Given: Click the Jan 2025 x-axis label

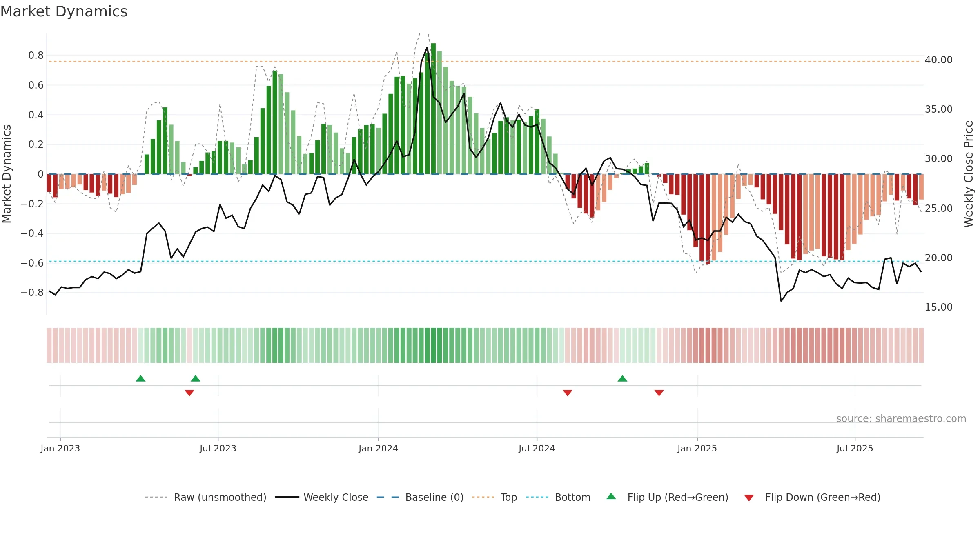Looking at the screenshot, I should (x=697, y=448).
